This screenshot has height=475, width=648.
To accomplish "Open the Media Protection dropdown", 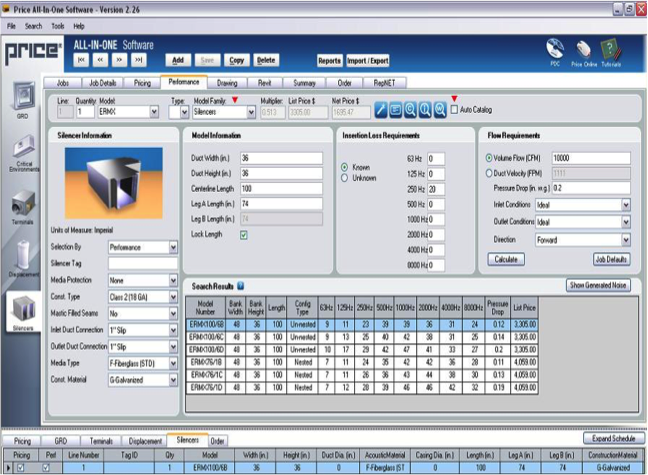I will point(173,280).
